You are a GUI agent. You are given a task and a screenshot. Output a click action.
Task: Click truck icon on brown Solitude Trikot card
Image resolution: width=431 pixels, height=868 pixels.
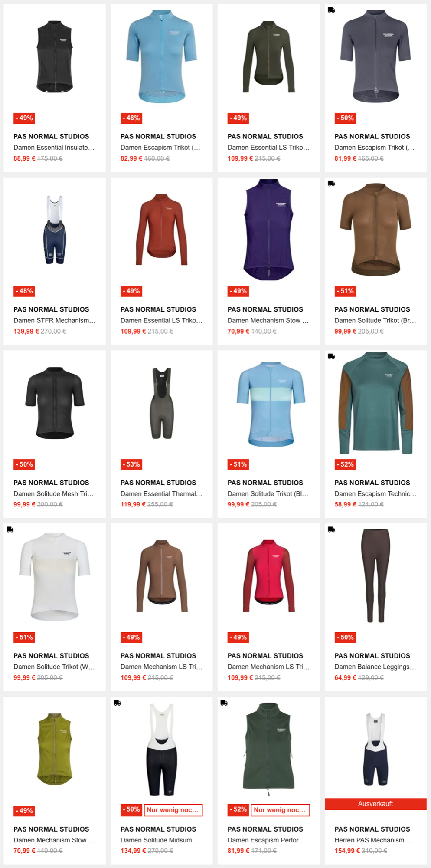pyautogui.click(x=331, y=184)
